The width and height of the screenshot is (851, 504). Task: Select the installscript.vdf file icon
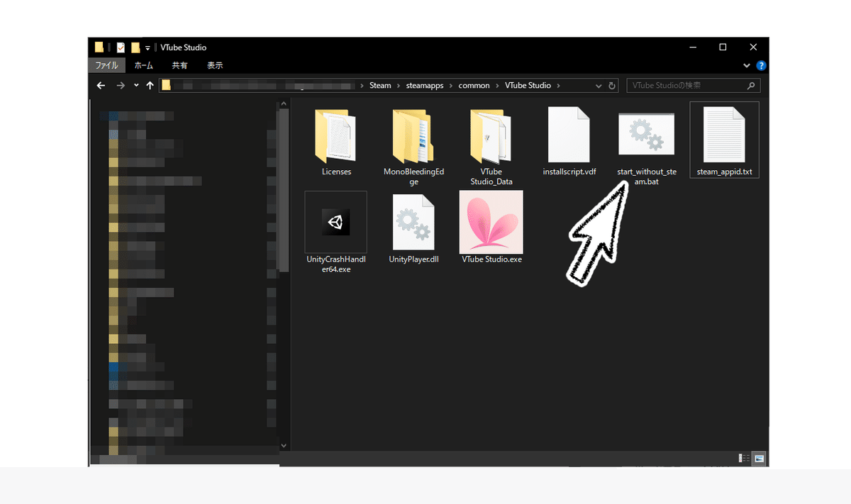(x=569, y=135)
